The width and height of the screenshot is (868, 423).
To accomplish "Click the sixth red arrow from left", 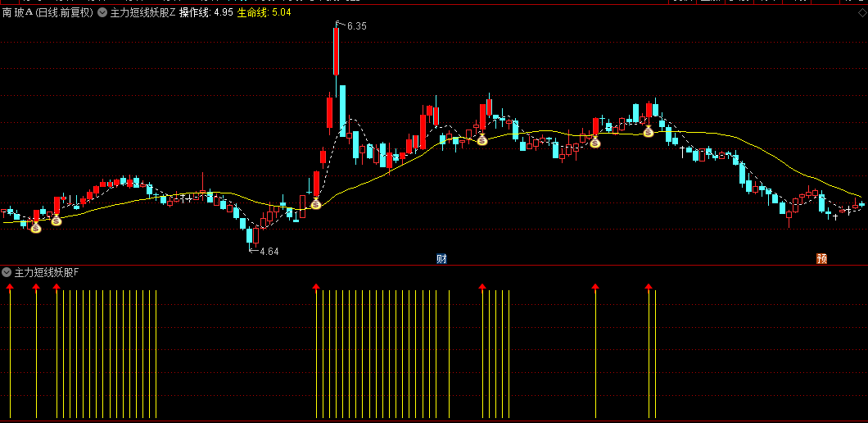I will pos(595,287).
